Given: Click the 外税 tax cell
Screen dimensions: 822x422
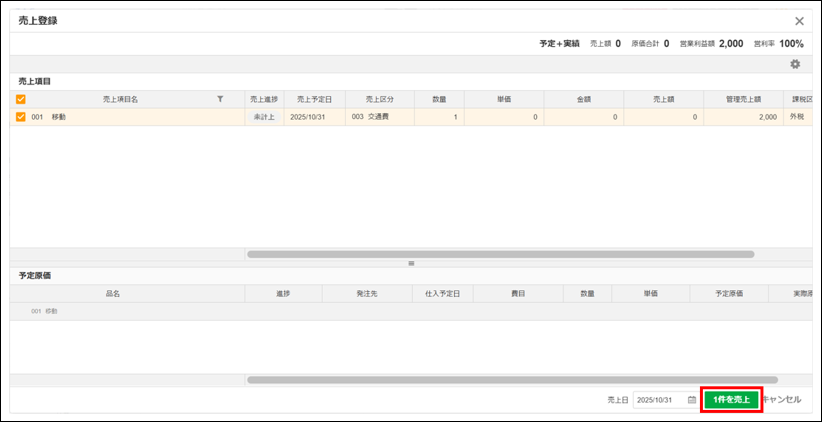Looking at the screenshot, I should [797, 117].
